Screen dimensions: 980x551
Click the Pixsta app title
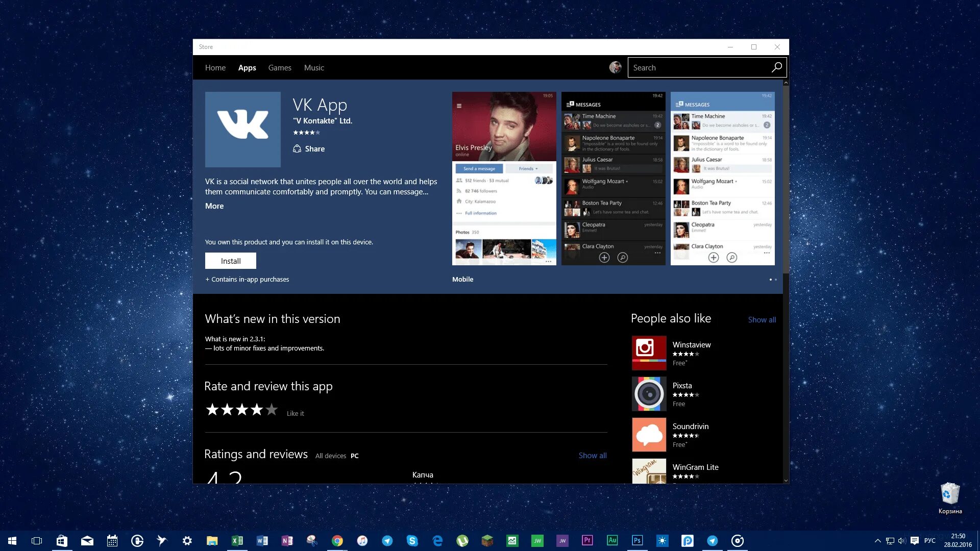pos(682,386)
